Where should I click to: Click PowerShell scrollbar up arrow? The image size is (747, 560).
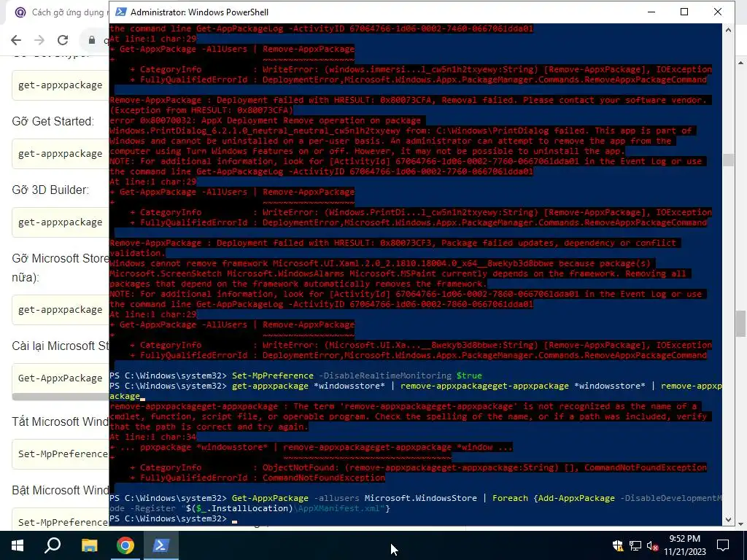(x=728, y=29)
